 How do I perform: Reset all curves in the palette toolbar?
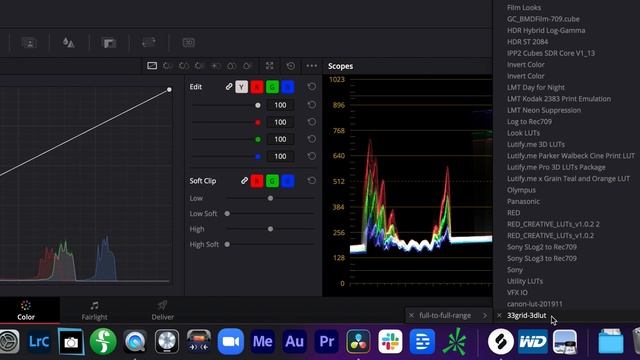pyautogui.click(x=291, y=66)
